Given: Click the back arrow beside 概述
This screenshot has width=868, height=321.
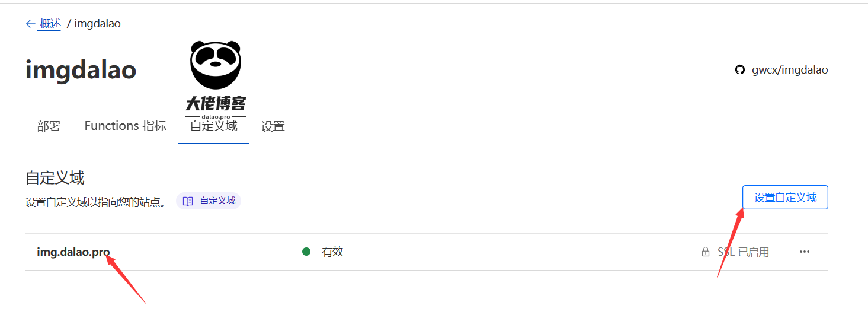Looking at the screenshot, I should click(x=30, y=24).
